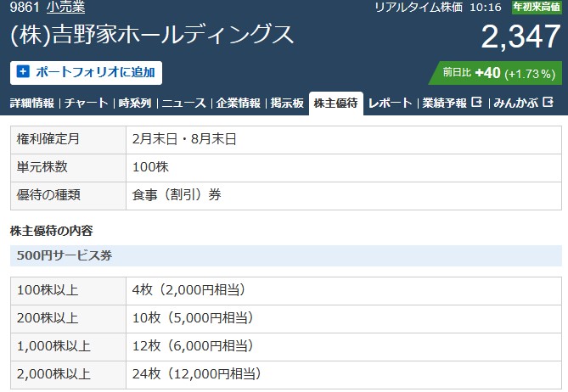568x392 pixels.
Task: Click the 500円サービス券 section header
Action: pyautogui.click(x=286, y=255)
